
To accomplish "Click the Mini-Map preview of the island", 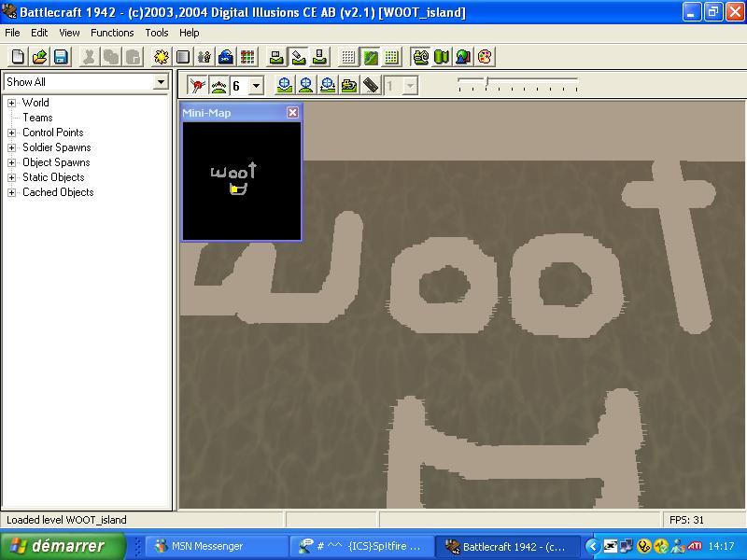I will pos(242,181).
